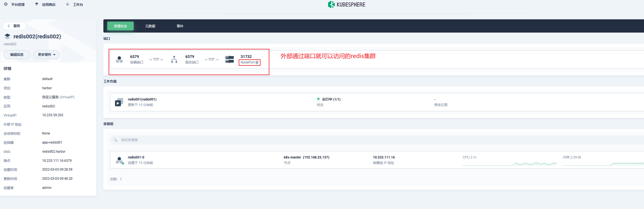Click the container port cube icon
This screenshot has height=209, width=644.
pos(119,59)
